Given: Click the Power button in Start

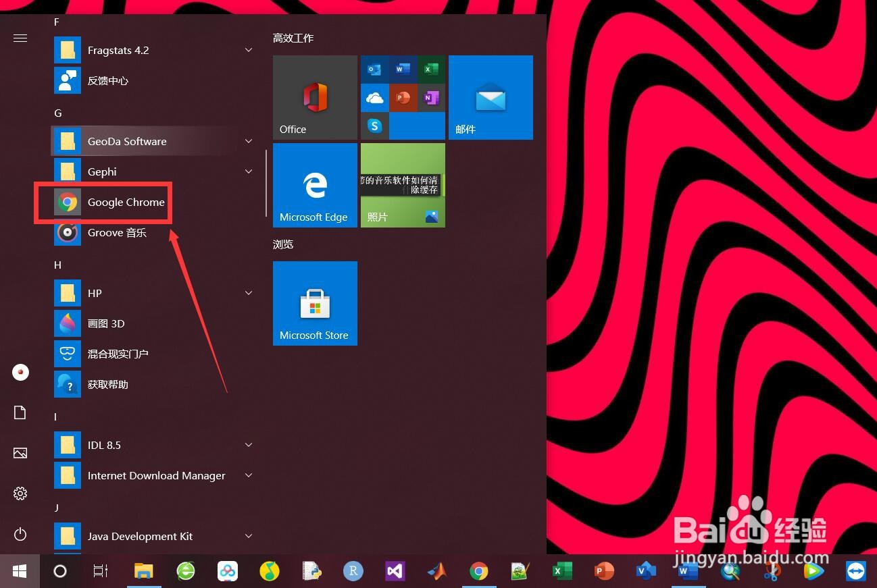Looking at the screenshot, I should point(20,534).
